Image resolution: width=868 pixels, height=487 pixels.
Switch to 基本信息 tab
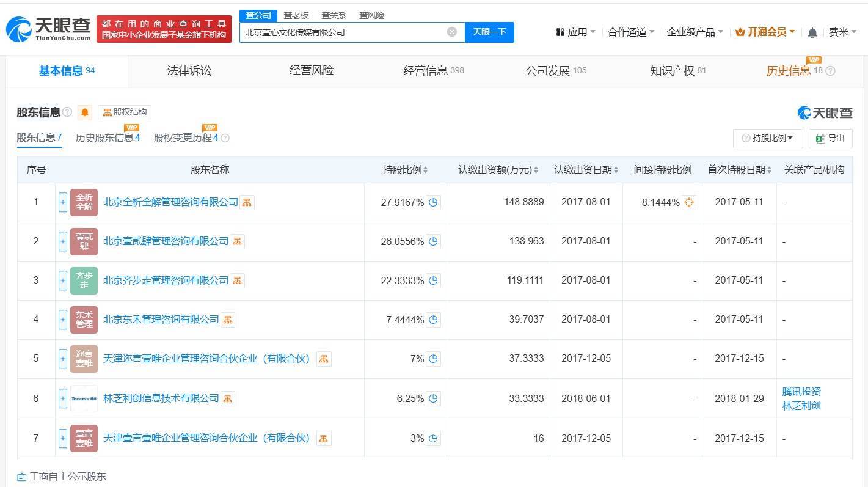[67, 71]
